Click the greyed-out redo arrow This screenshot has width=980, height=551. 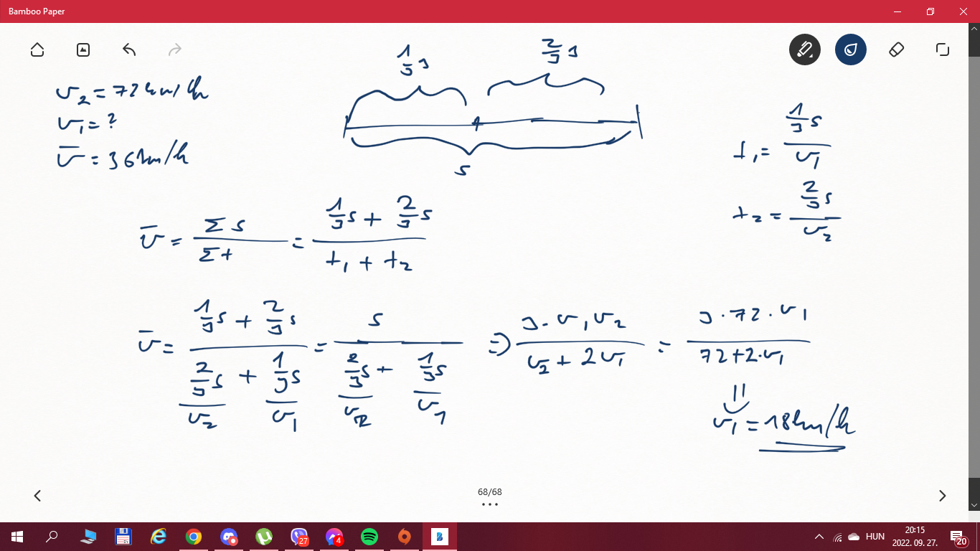click(174, 50)
